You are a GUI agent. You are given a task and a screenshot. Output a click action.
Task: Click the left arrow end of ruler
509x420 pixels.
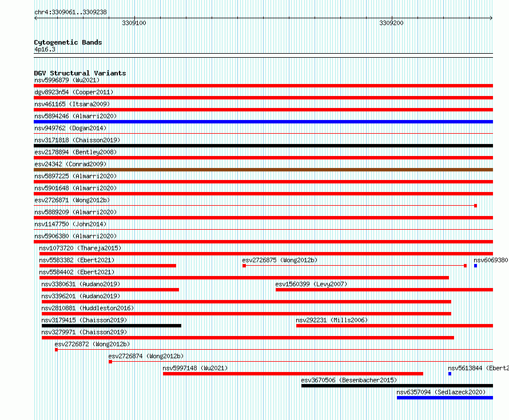point(35,18)
